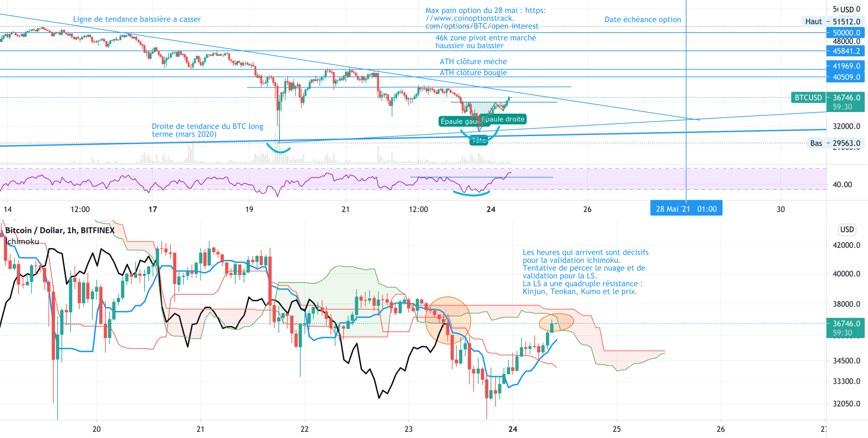Click the 'Bitcoin / Dollar, 1h, BITFINEX' chart title
This screenshot has width=868, height=438.
click(60, 230)
